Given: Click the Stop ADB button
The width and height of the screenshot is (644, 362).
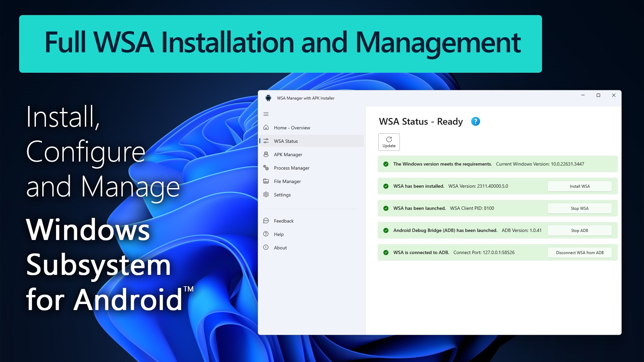Looking at the screenshot, I should [x=579, y=230].
